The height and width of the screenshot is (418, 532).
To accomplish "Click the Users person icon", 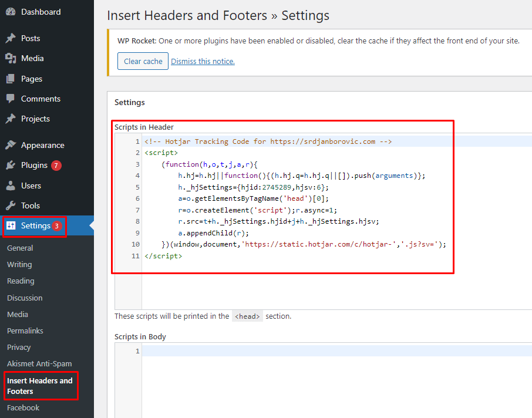I will pos(11,186).
